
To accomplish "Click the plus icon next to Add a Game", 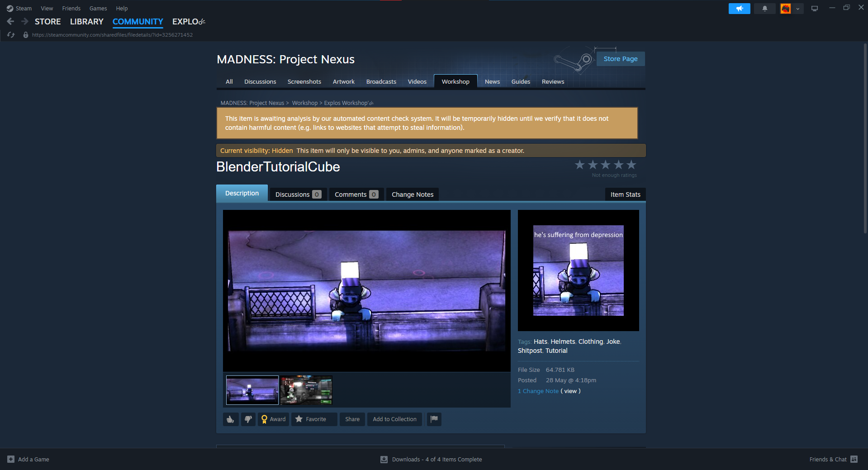I will 11,459.
